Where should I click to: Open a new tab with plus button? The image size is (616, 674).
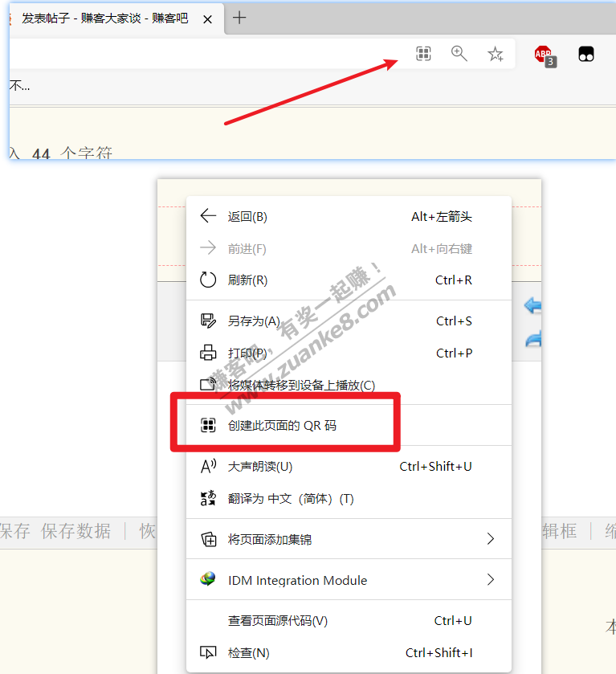239,18
